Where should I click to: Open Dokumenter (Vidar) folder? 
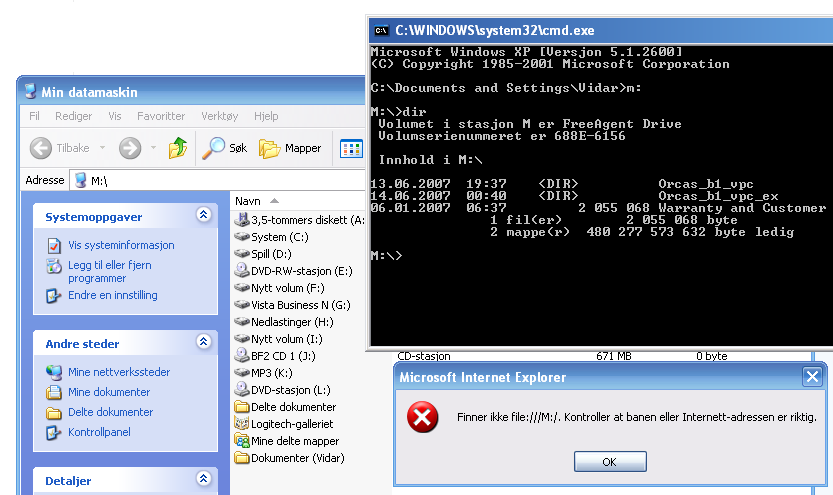(290, 458)
